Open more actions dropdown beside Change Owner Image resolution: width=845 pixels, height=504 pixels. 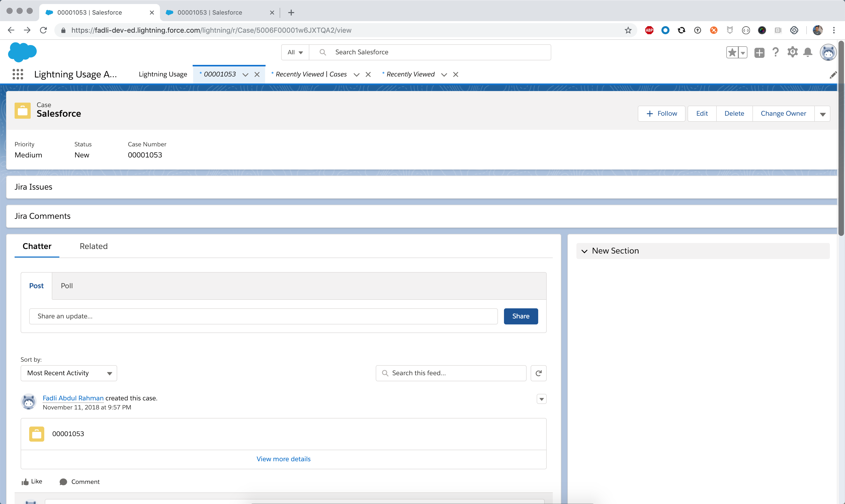point(823,114)
